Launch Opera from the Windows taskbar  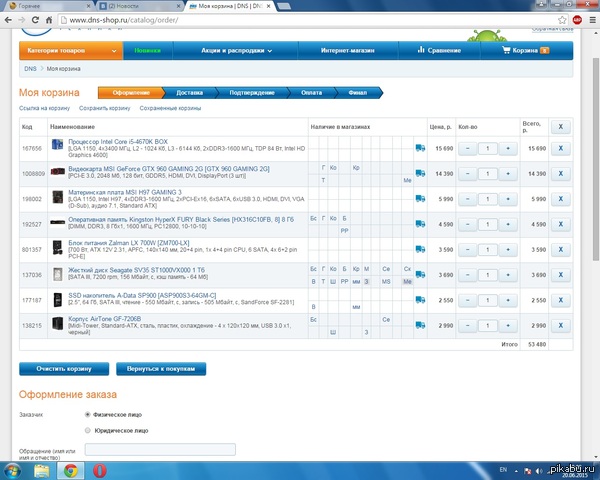click(x=100, y=470)
